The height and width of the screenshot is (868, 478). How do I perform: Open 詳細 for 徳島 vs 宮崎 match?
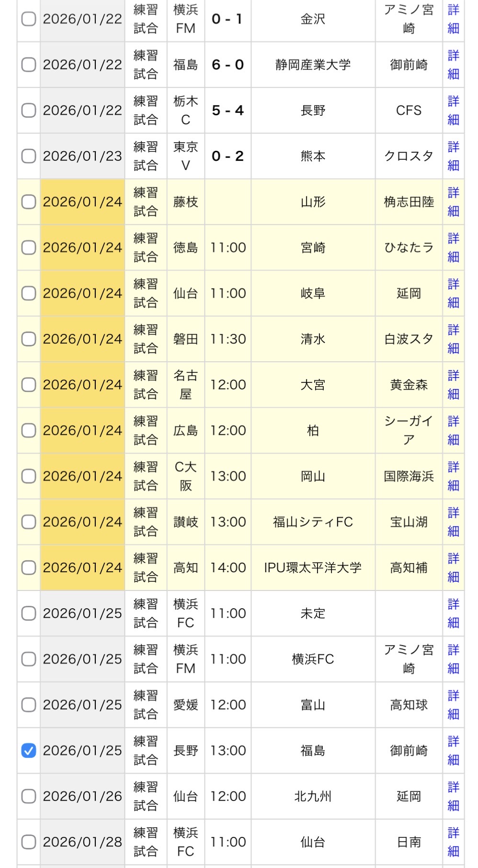tap(453, 248)
